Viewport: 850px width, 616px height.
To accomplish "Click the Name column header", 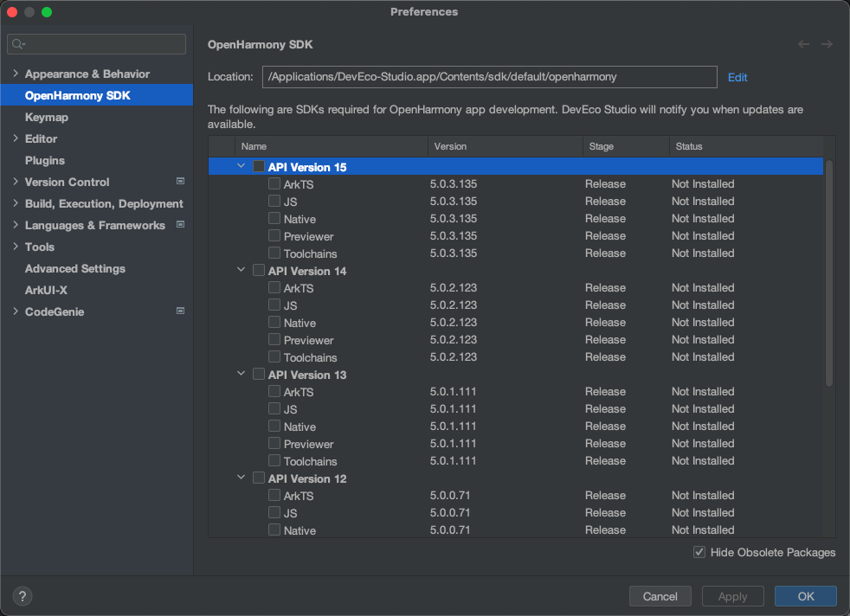I will [x=332, y=146].
